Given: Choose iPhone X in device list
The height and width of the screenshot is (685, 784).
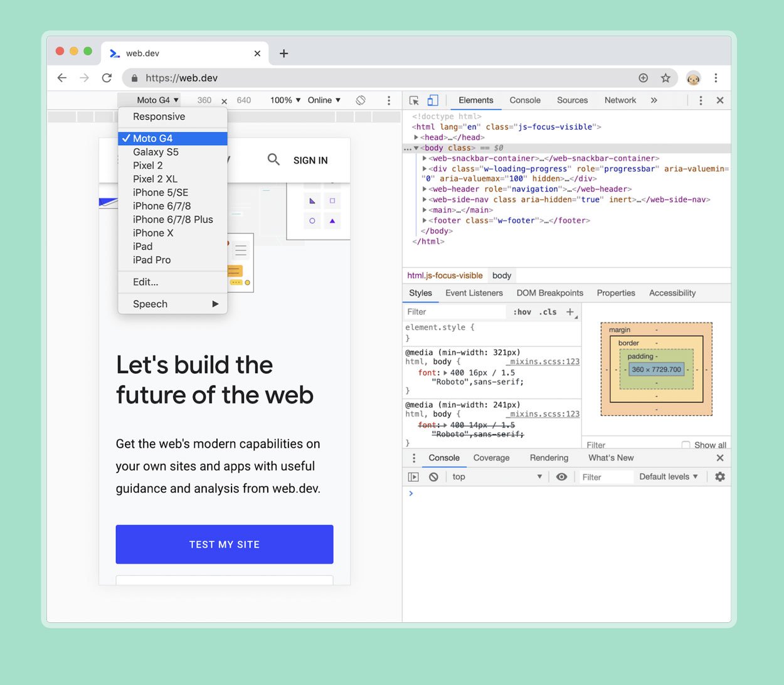Looking at the screenshot, I should coord(172,233).
